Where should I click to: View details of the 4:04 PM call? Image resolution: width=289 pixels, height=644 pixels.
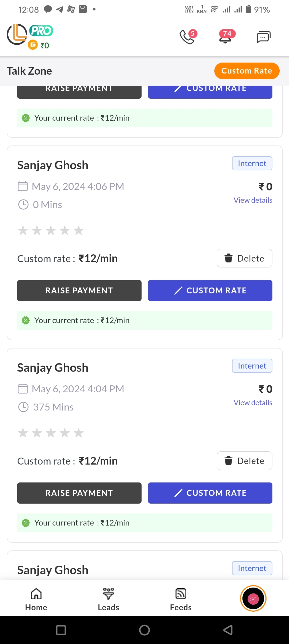tap(253, 403)
